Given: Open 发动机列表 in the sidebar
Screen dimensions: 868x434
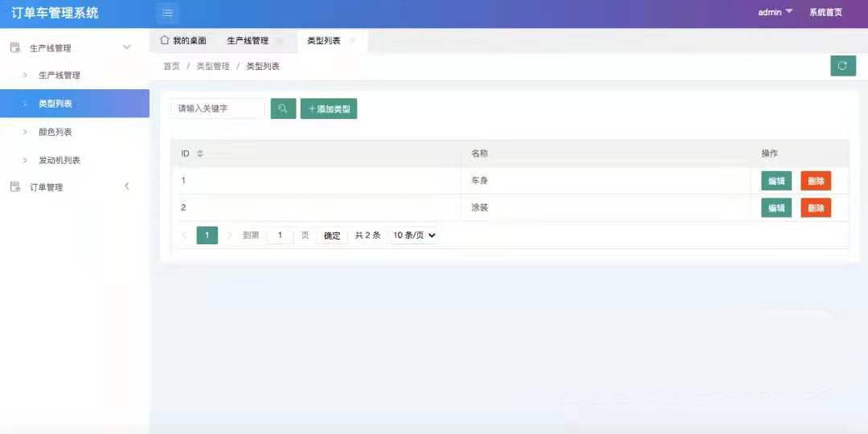Looking at the screenshot, I should tap(59, 160).
